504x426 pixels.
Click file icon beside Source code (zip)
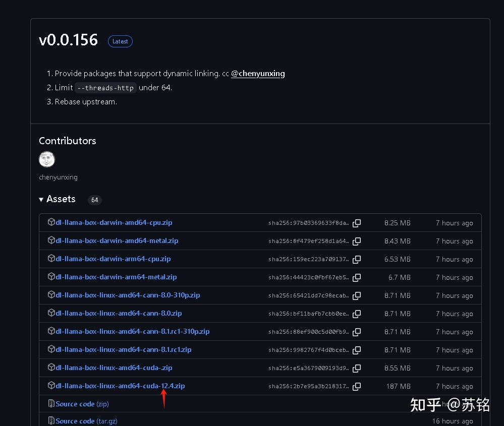point(50,403)
